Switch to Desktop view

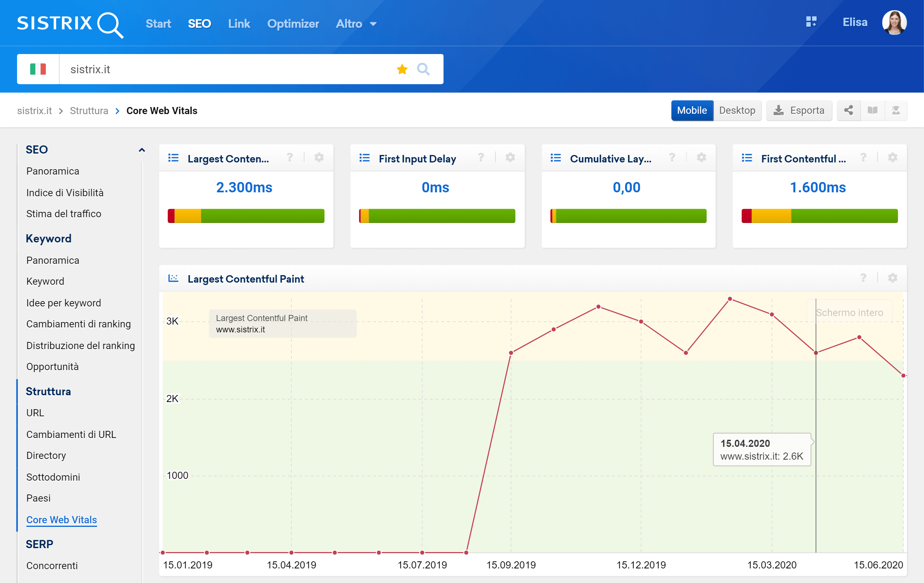pyautogui.click(x=737, y=111)
